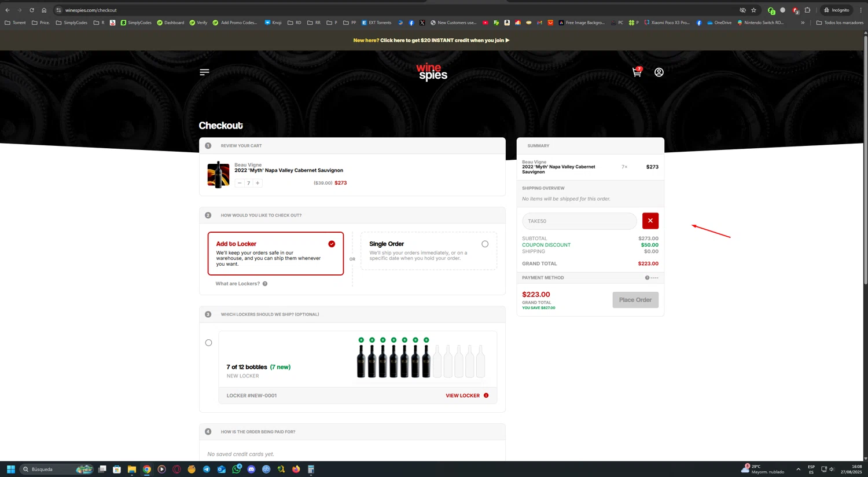
Task: Show hidden system tray icons
Action: [x=799, y=469]
